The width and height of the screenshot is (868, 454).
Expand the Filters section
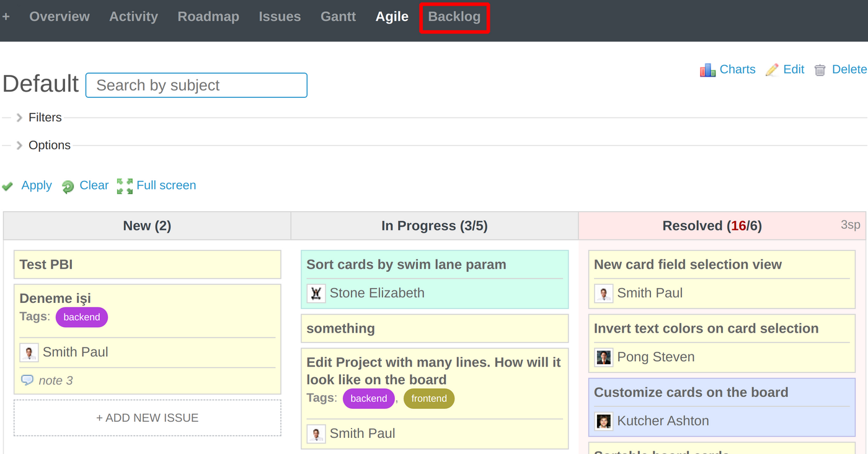45,117
